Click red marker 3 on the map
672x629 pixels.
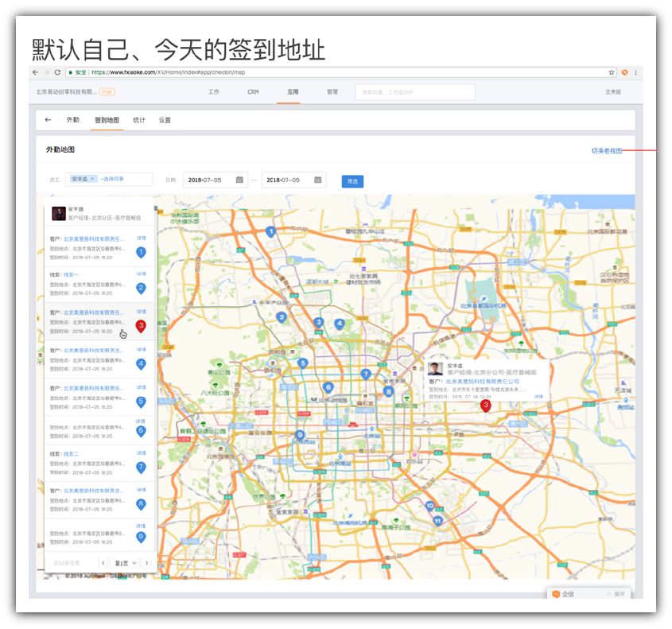pos(486,406)
